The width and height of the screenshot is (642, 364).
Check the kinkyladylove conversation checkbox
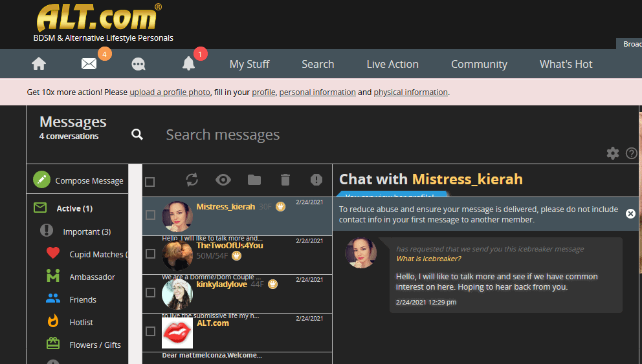coord(150,293)
